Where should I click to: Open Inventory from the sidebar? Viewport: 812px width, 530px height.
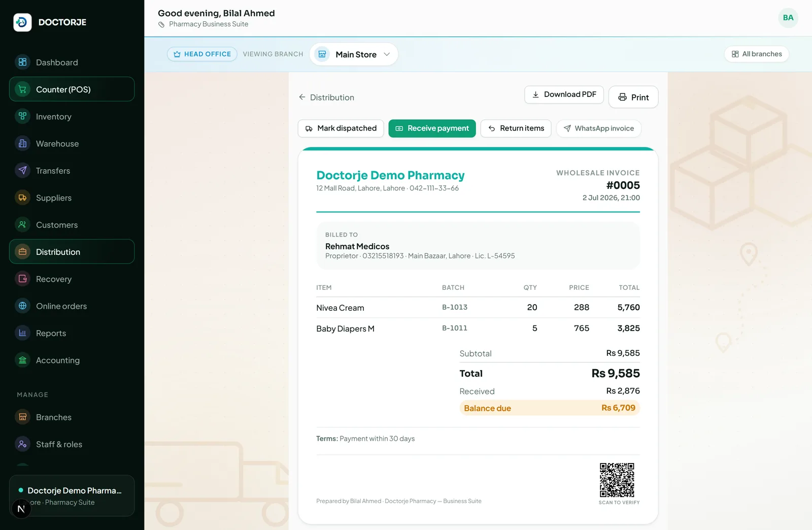click(72, 116)
